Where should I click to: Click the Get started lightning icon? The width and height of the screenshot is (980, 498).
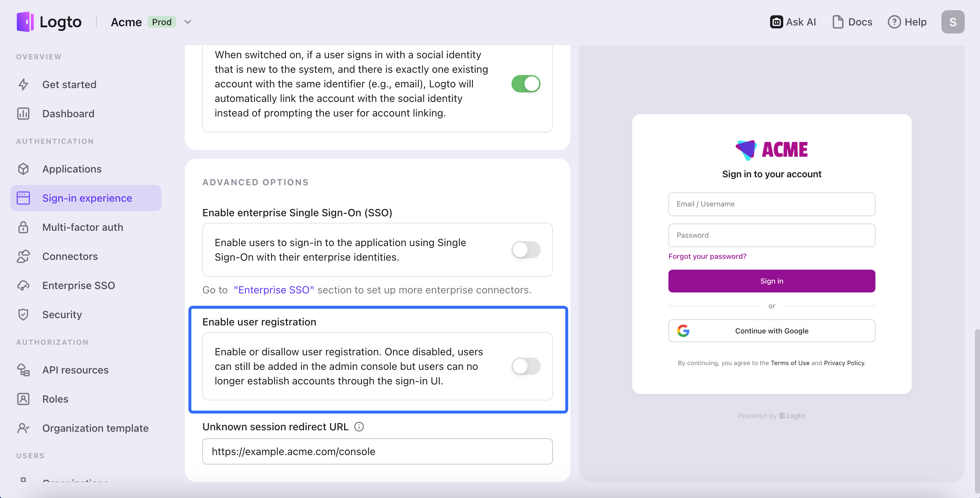[23, 84]
